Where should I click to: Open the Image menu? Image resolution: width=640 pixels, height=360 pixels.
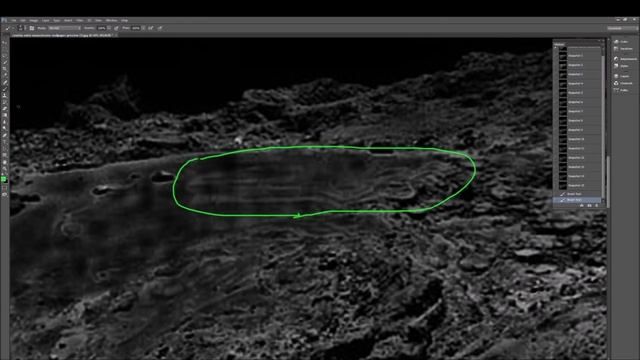tap(33, 20)
